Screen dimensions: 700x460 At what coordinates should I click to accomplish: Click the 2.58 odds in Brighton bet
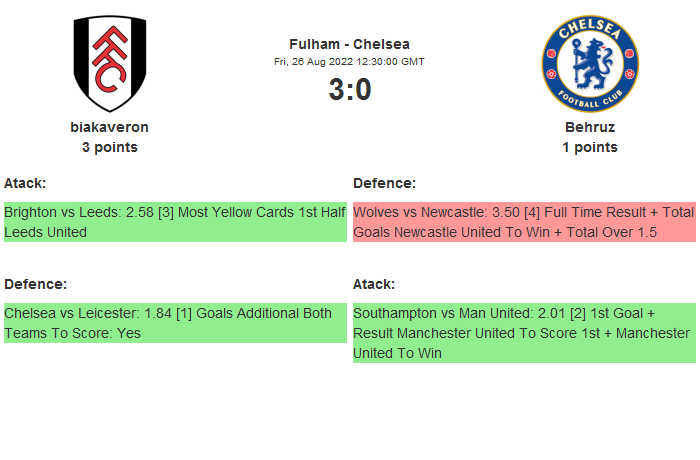[140, 212]
